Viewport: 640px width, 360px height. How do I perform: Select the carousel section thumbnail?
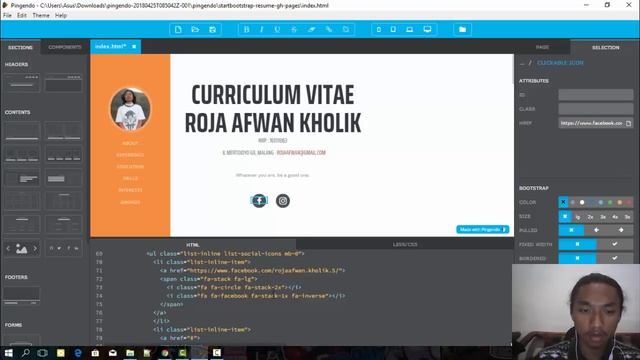click(22, 248)
